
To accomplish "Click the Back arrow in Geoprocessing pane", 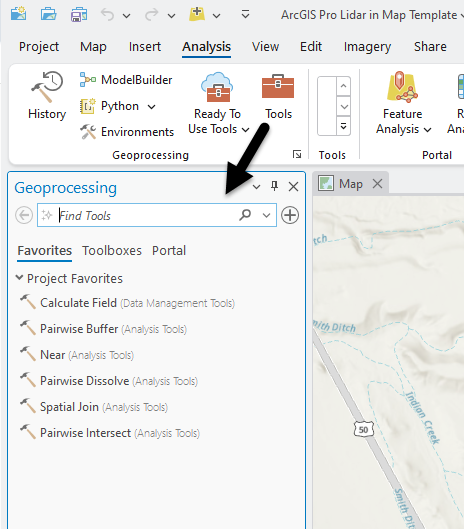I will pos(24,215).
